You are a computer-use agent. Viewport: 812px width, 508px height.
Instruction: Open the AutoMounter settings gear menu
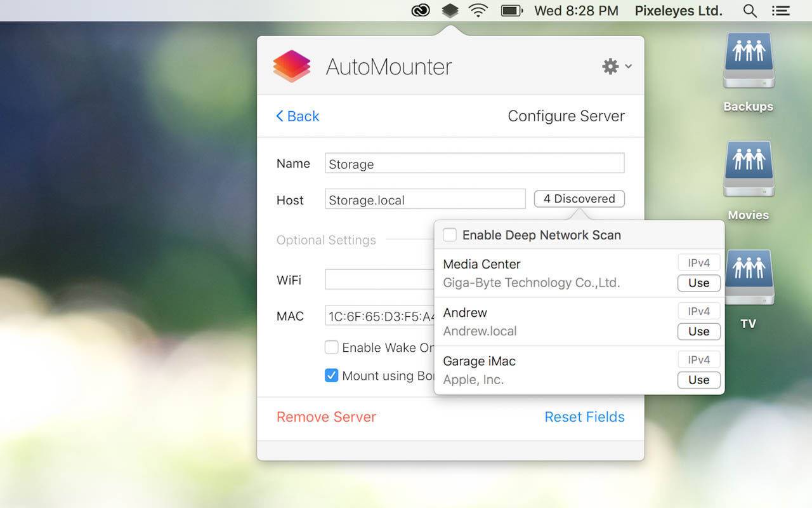pos(617,66)
